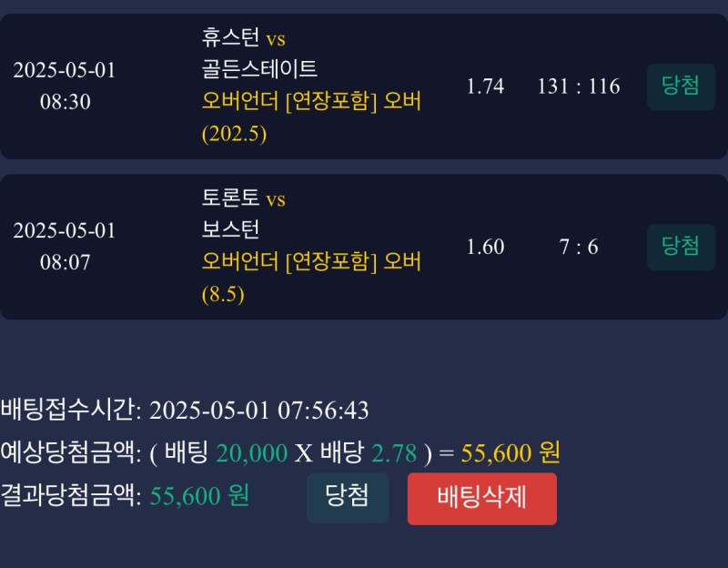Click the 1.60 odds value

[485, 247]
